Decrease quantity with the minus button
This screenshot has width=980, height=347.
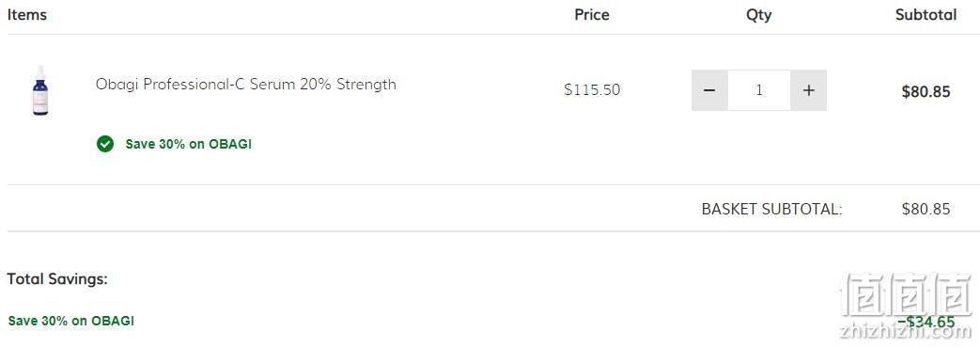(x=709, y=90)
